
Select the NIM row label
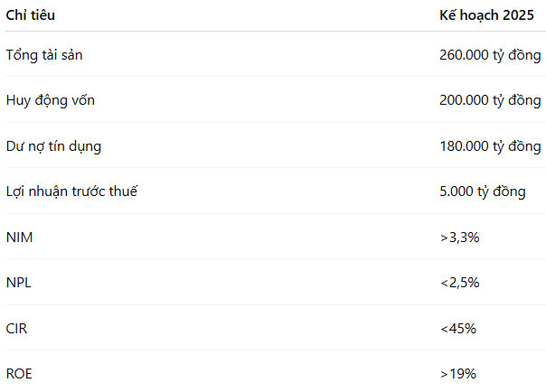[19, 237]
